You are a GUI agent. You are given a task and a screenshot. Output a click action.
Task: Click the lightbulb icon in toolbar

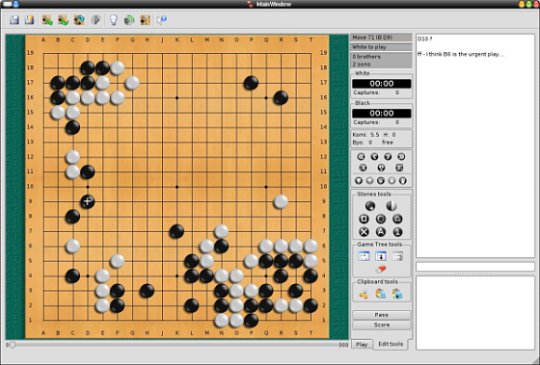point(113,20)
